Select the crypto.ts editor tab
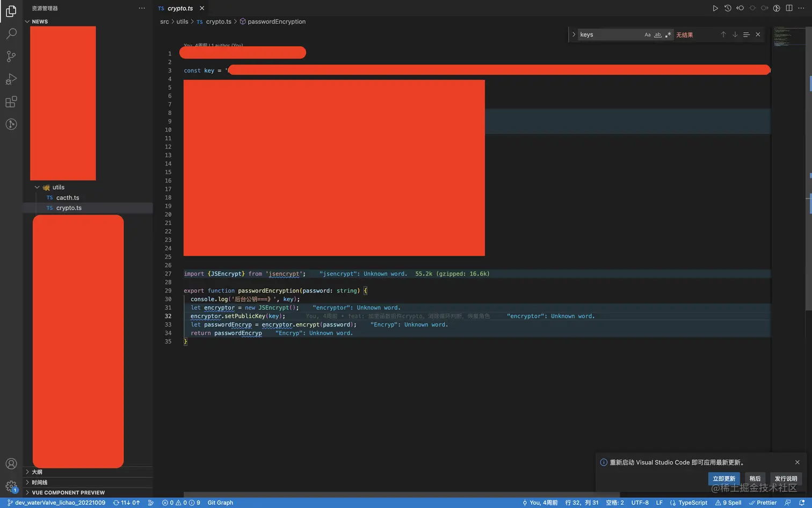Viewport: 812px width, 508px height. 182,8
